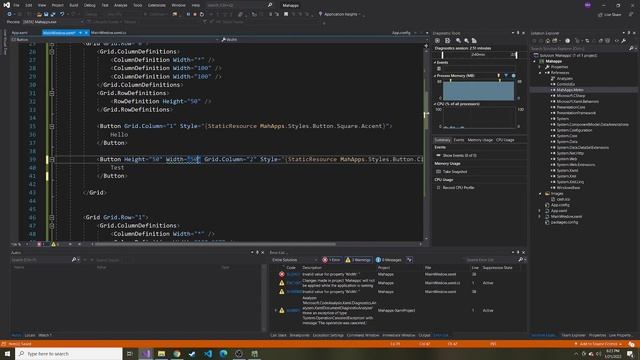This screenshot has width=640, height=360.
Task: Collapse the CPU graph section
Action: (x=435, y=104)
